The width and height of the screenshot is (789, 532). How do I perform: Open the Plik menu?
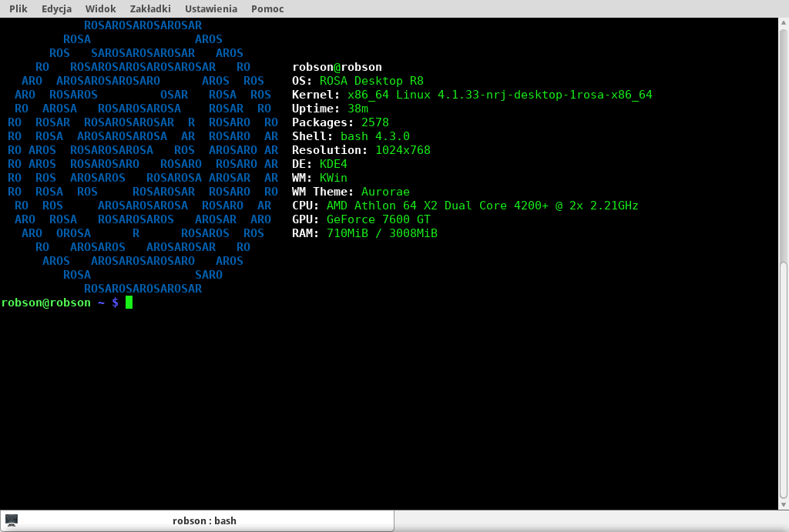click(x=18, y=8)
